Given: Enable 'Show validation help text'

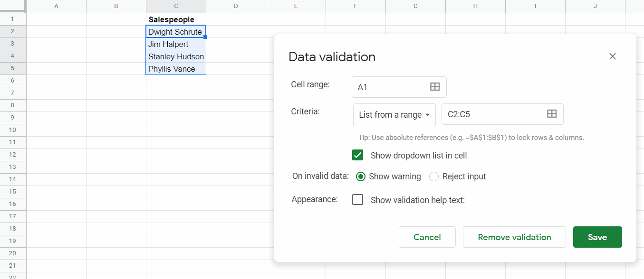Looking at the screenshot, I should click(x=357, y=199).
